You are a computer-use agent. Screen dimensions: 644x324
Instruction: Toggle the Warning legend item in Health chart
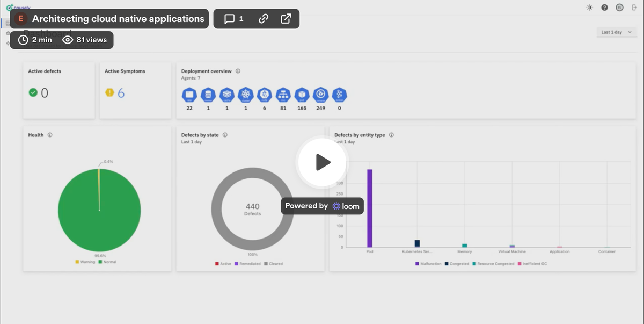pos(85,262)
